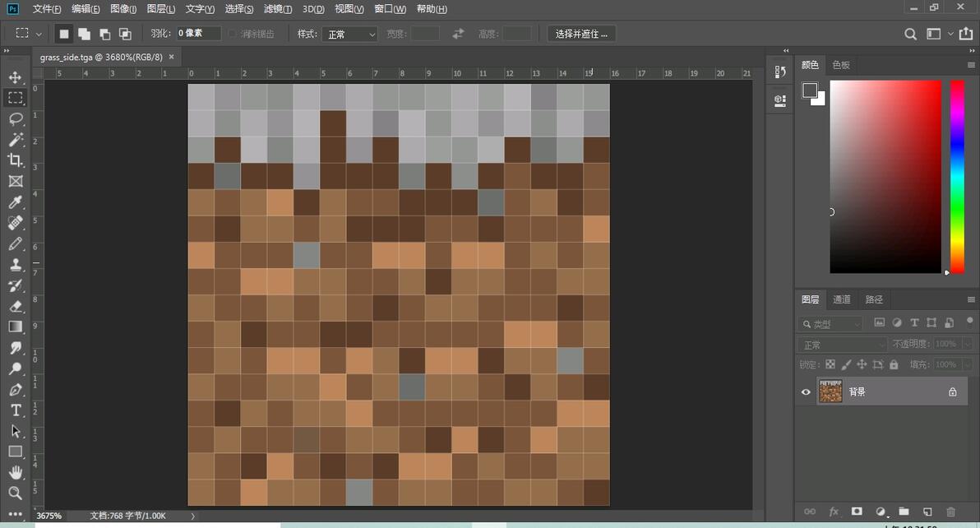Select the Lasso tool
The image size is (980, 528).
tap(15, 118)
